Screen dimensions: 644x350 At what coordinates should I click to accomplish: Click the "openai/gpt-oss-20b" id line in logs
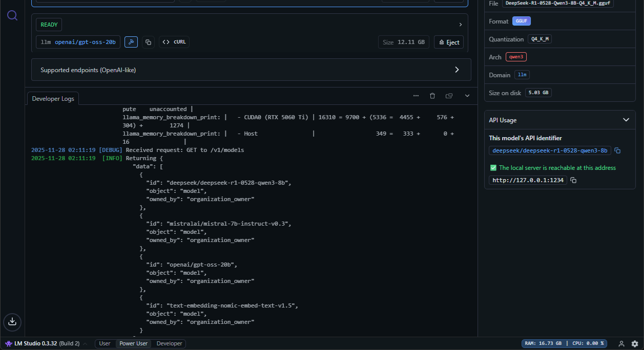192,265
